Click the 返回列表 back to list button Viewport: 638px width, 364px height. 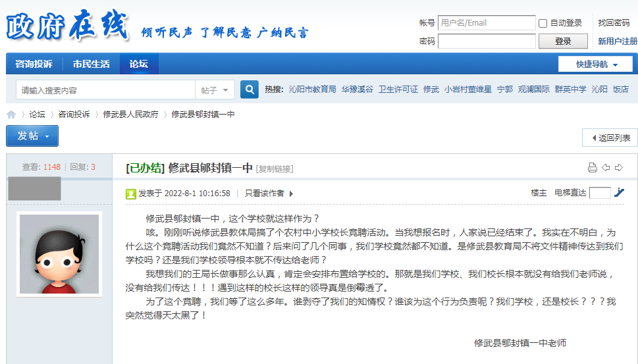point(610,138)
